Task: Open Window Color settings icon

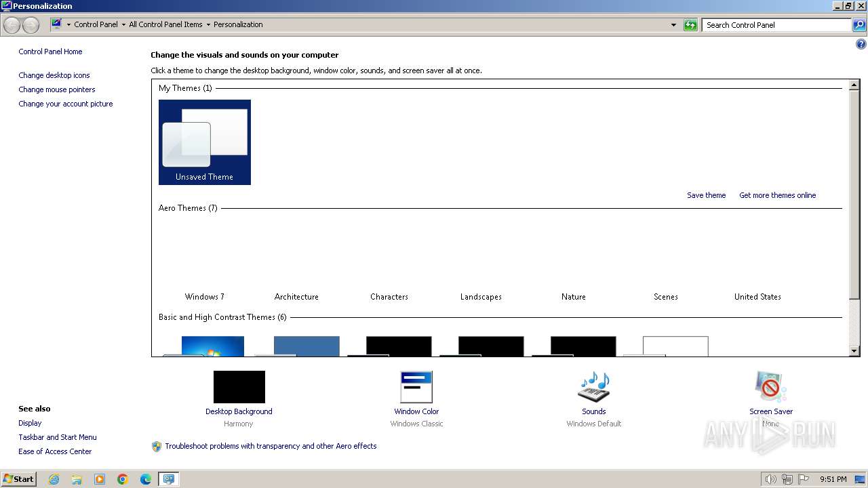Action: coord(416,387)
